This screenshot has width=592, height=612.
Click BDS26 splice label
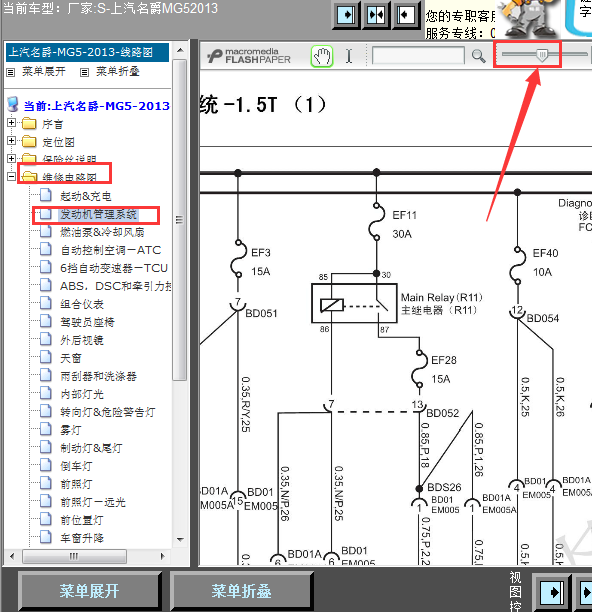point(444,487)
